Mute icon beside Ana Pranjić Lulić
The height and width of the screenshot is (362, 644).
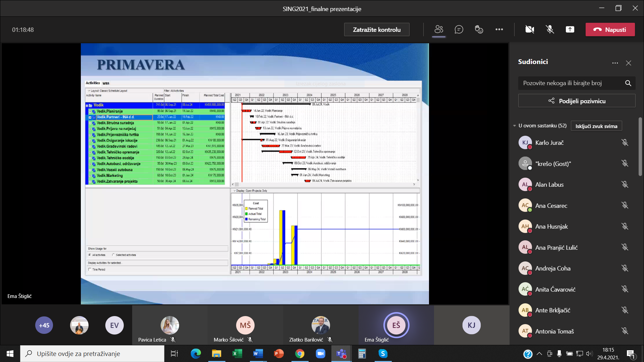point(625,247)
